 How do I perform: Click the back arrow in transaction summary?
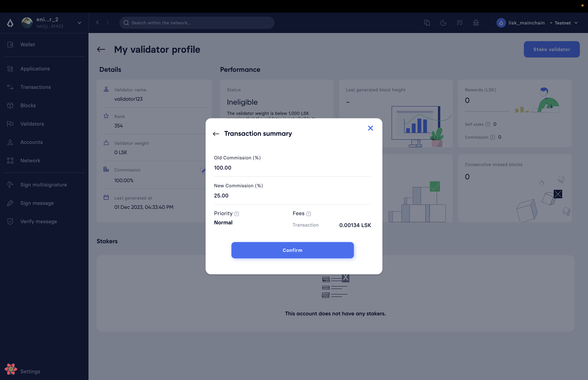216,133
